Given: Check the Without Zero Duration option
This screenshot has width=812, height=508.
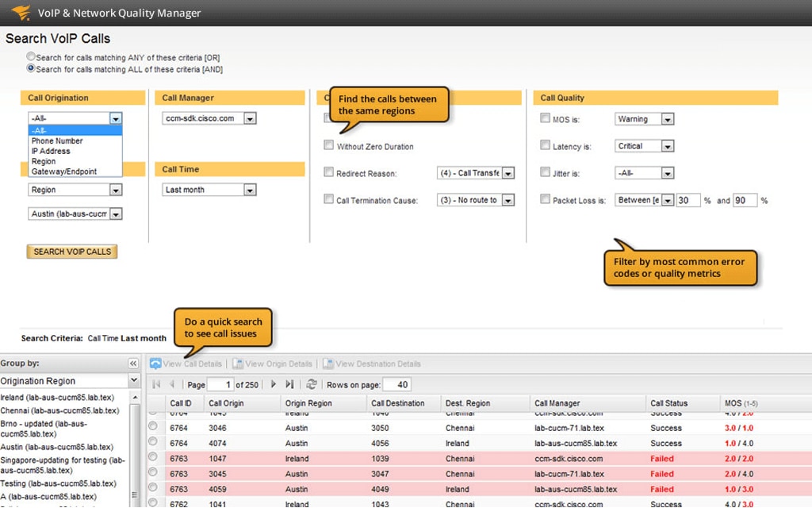Looking at the screenshot, I should (328, 144).
